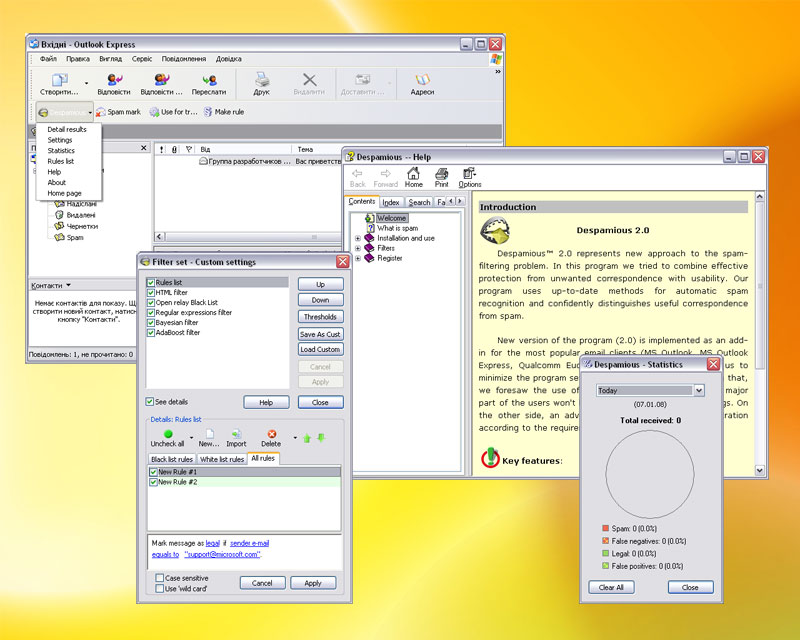This screenshot has width=800, height=640.
Task: Open the Despamious toolbar dropdown arrow
Action: click(x=90, y=112)
